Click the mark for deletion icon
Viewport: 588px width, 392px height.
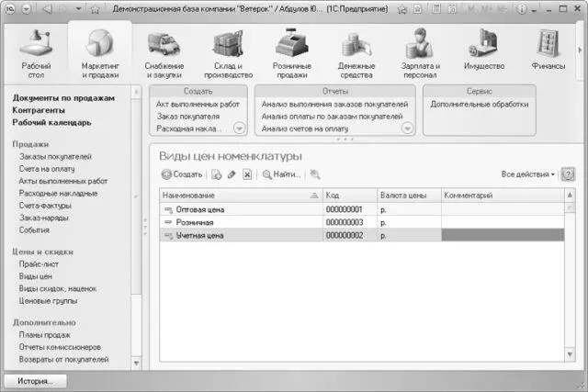tap(247, 174)
